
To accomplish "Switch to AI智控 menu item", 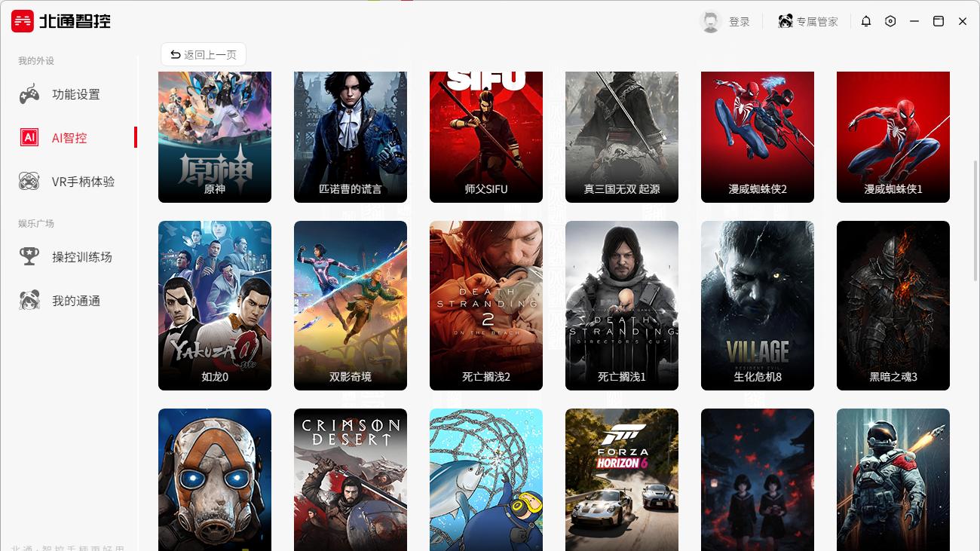I will pyautogui.click(x=69, y=138).
